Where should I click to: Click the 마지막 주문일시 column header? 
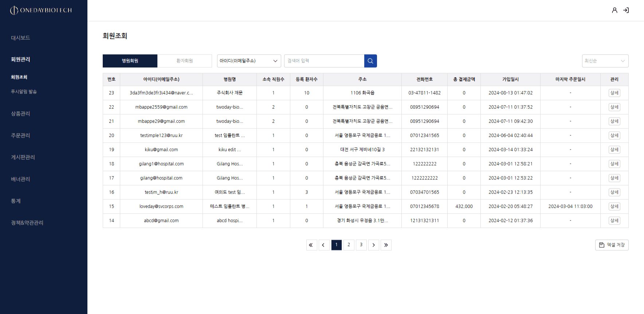[x=570, y=79]
